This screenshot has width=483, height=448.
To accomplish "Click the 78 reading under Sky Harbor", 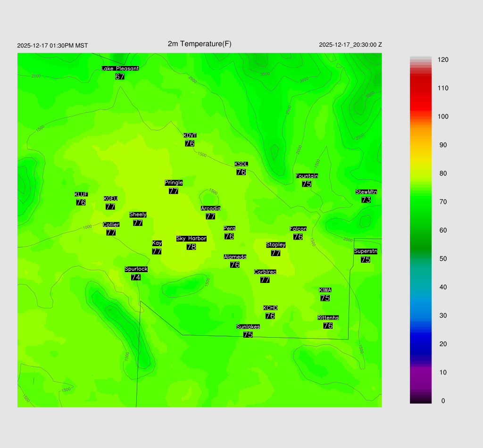I will click(191, 247).
